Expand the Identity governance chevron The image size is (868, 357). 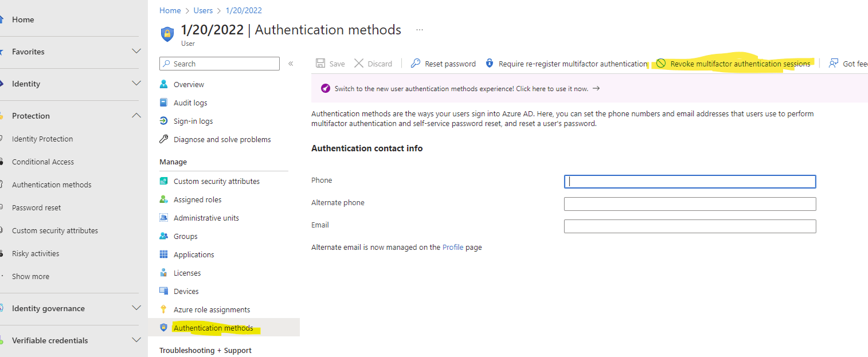pyautogui.click(x=136, y=308)
